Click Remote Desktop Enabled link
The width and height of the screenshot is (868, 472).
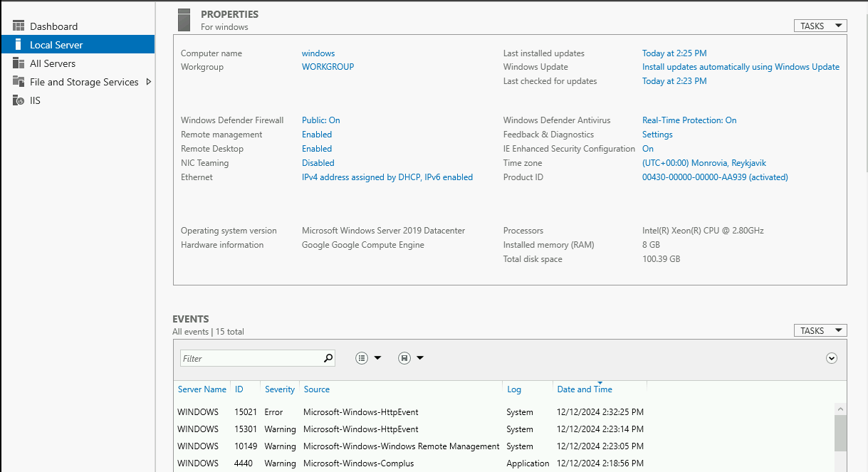click(x=317, y=149)
